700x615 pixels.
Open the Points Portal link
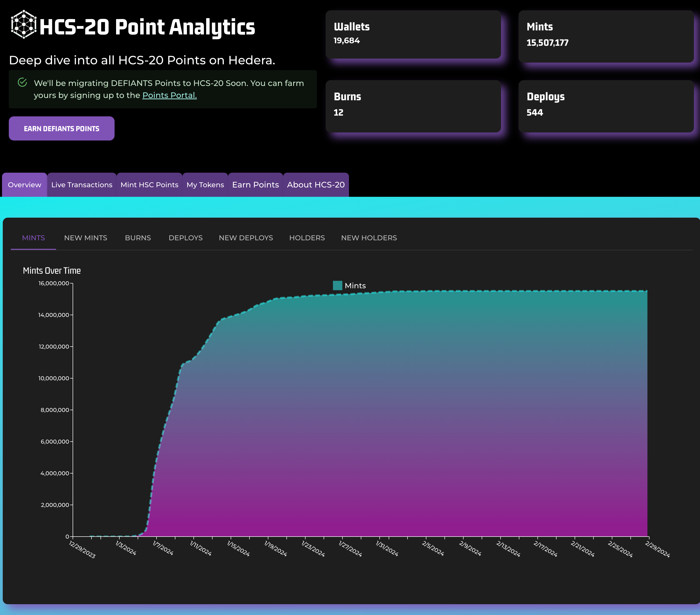(169, 96)
